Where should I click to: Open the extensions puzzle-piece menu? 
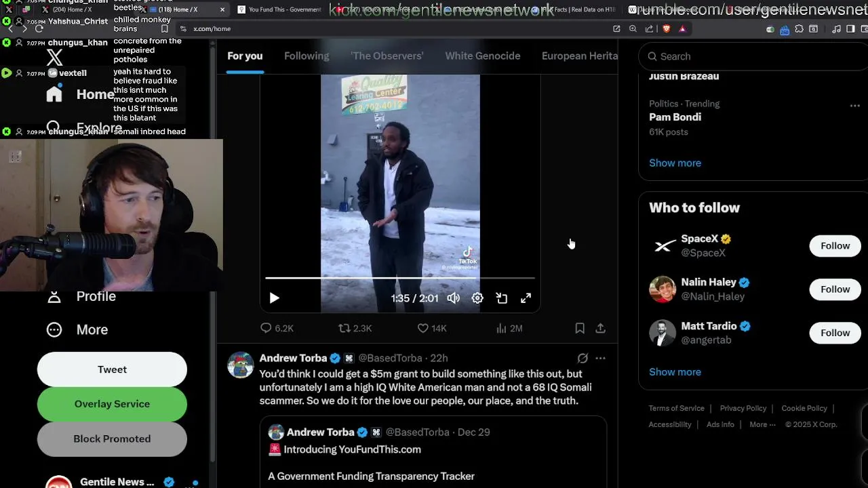pos(800,28)
